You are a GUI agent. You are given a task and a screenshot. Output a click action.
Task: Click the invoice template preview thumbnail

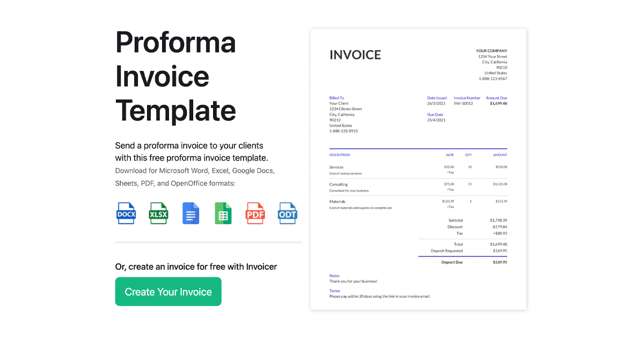[418, 169]
